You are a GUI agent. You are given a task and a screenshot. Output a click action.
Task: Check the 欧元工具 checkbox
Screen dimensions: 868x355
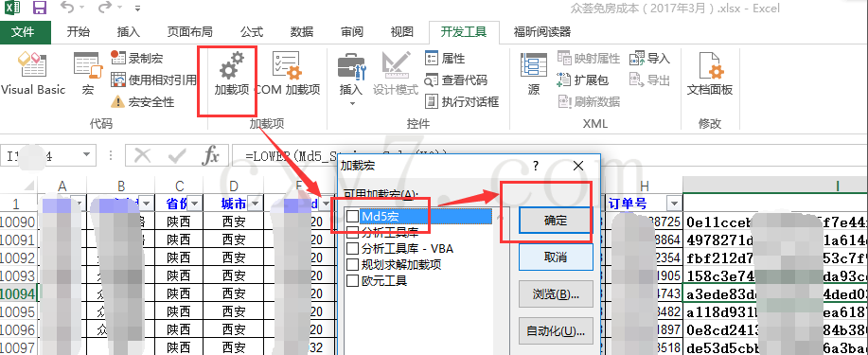click(352, 281)
